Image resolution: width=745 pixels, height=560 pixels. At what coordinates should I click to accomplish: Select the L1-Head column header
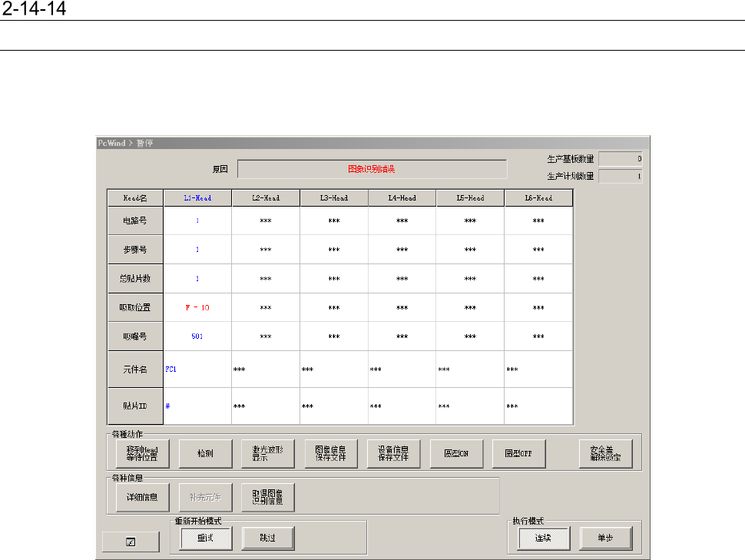(x=197, y=197)
